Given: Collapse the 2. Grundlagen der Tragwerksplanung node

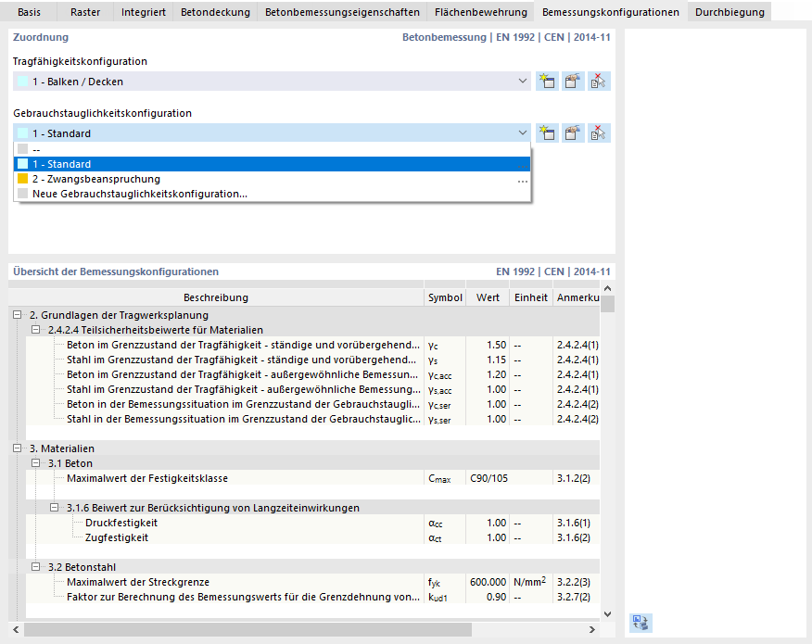Looking at the screenshot, I should coord(17,315).
